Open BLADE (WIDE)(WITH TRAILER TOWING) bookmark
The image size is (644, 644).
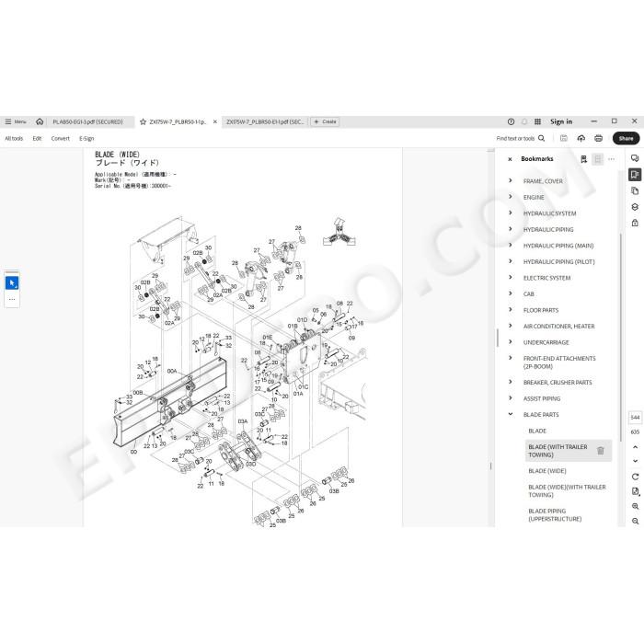567,490
